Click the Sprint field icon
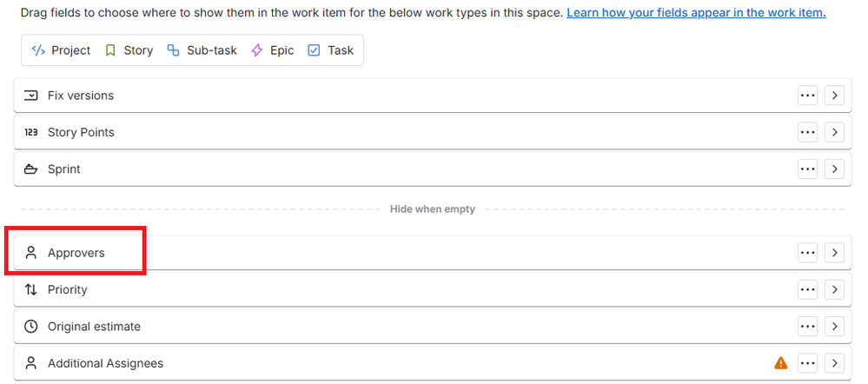 coord(31,169)
